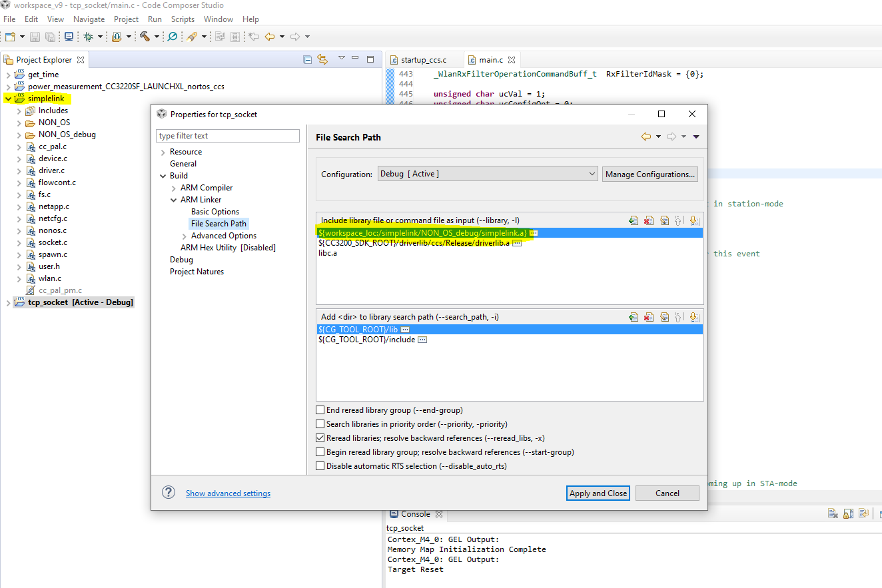Image resolution: width=882 pixels, height=588 pixels.
Task: Click Show advanced settings link
Action: (x=228, y=493)
